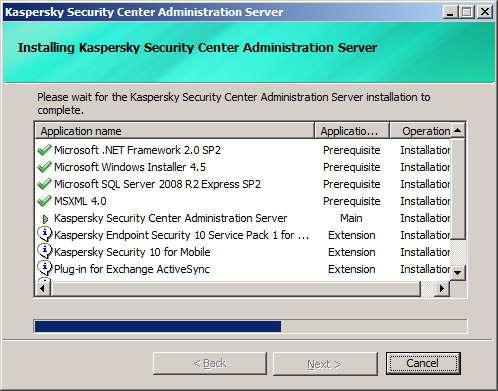Click info icon beside Plug-in for Exchange ActiveSync
498x391 pixels.
[x=45, y=268]
